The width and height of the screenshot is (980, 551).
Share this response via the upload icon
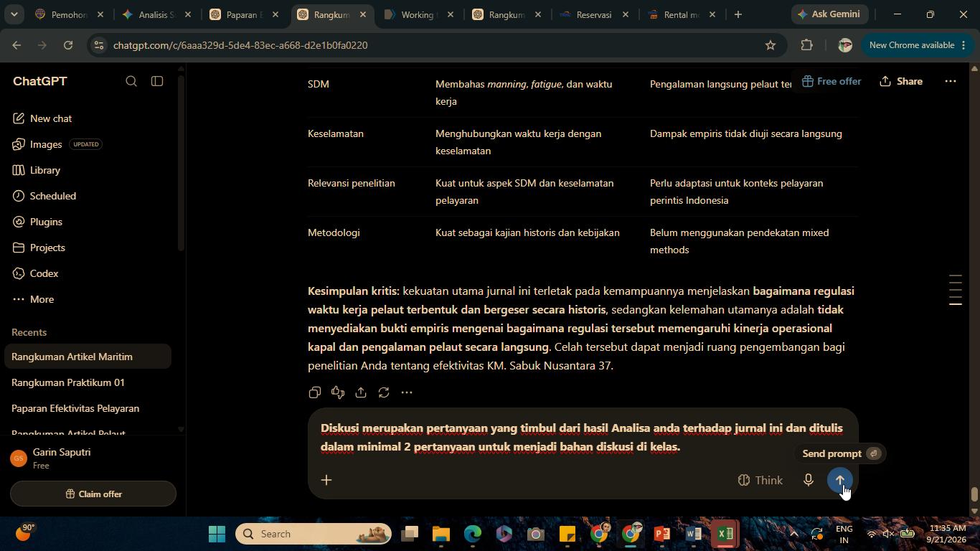pos(361,392)
